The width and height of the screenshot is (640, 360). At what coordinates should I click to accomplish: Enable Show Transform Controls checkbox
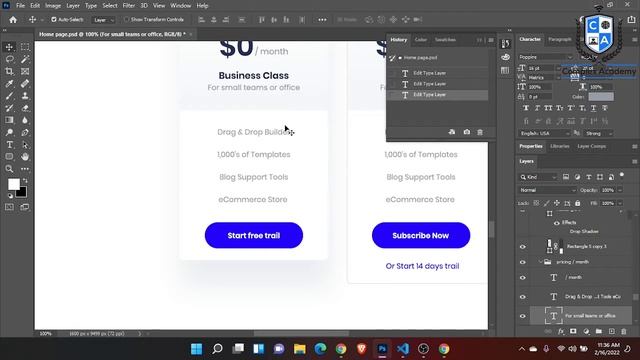coord(126,20)
